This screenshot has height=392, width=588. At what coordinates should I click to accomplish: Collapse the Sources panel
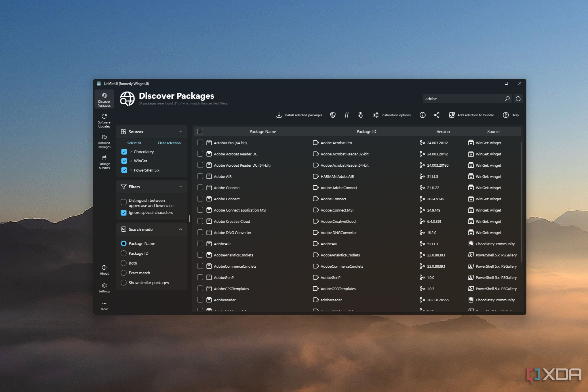point(180,132)
